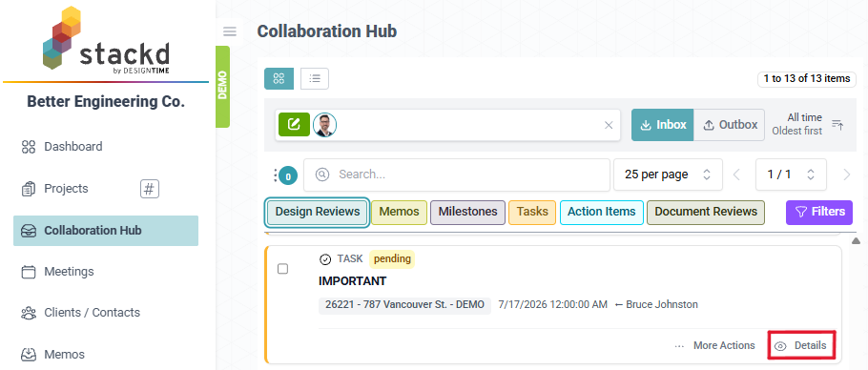This screenshot has width=868, height=370.
Task: Click the sort order icon beside Oldest first
Action: 838,125
